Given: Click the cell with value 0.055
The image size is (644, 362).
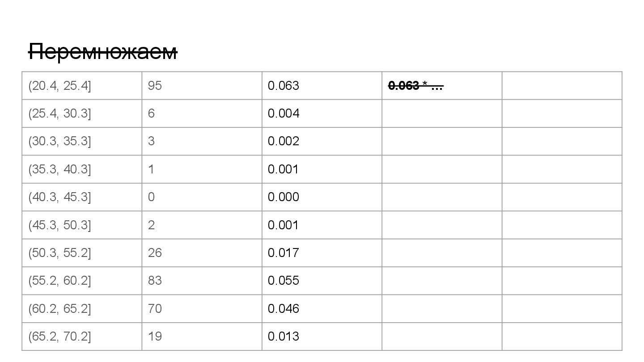Looking at the screenshot, I should pyautogui.click(x=322, y=281).
